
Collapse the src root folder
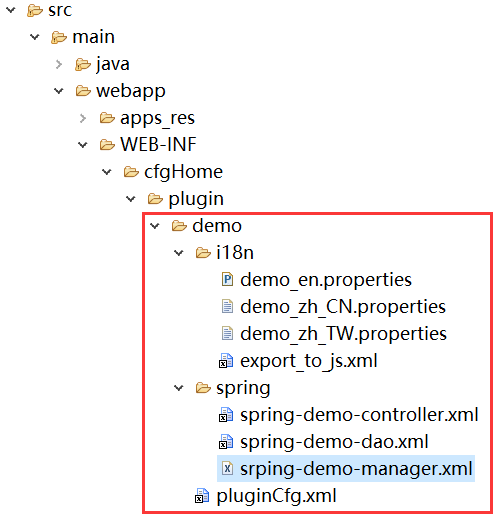click(11, 10)
